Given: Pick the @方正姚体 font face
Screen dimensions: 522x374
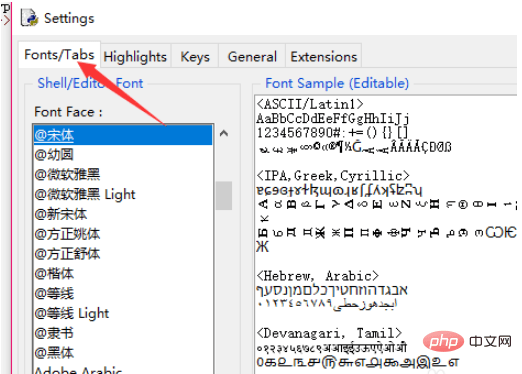Looking at the screenshot, I should (123, 234).
